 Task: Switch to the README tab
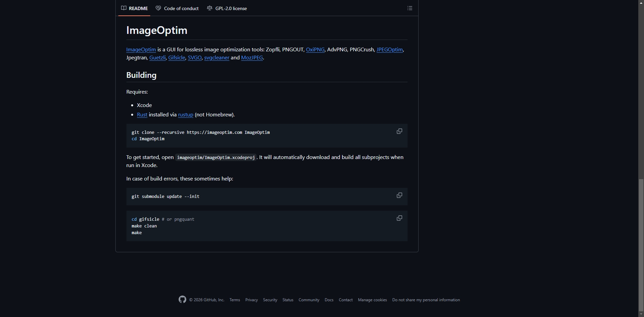(x=134, y=8)
